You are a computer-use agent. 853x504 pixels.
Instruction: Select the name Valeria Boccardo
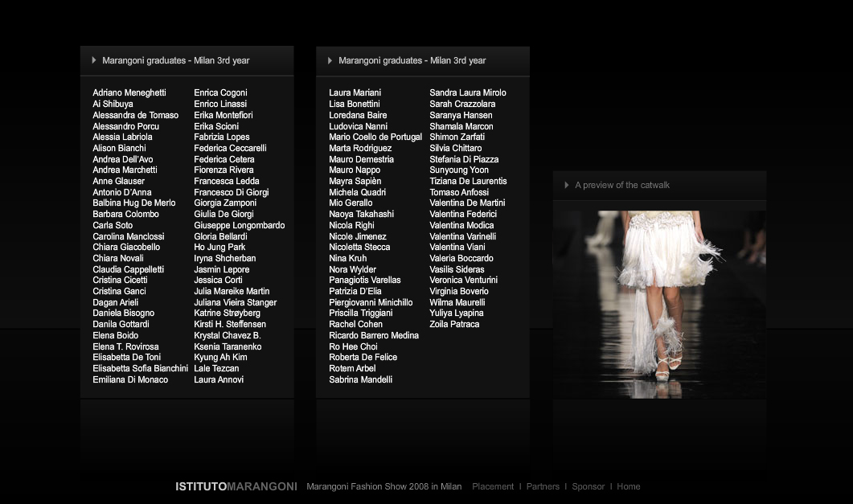pyautogui.click(x=461, y=258)
